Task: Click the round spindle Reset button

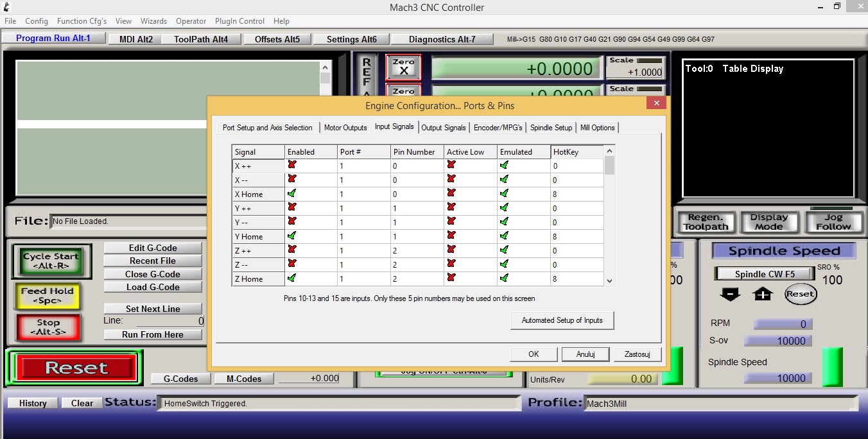Action: pos(800,294)
